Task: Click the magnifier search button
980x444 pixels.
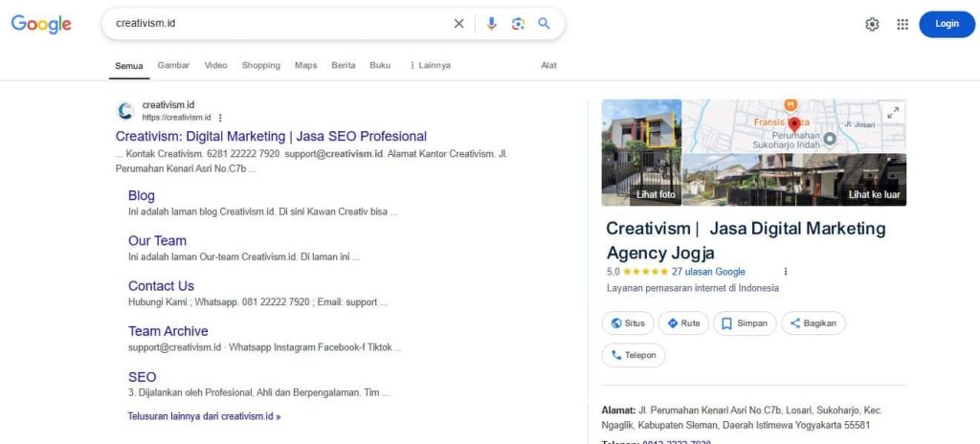Action: pos(545,24)
